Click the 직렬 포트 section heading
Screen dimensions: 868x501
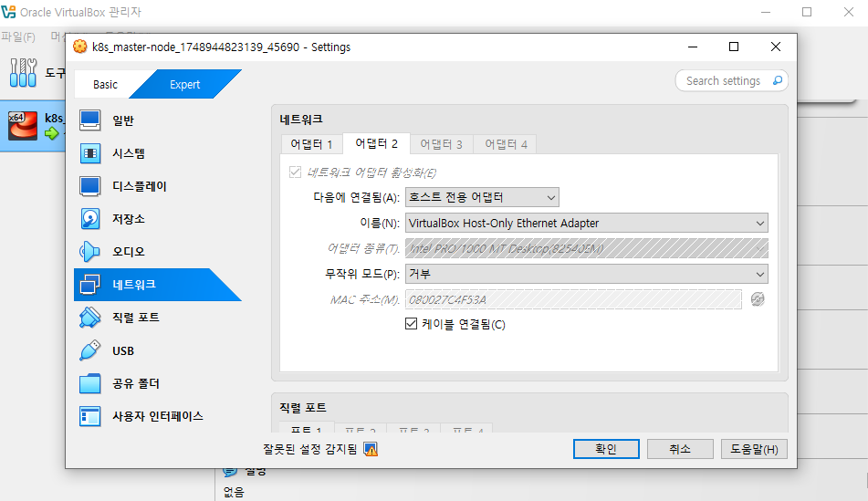pyautogui.click(x=303, y=407)
